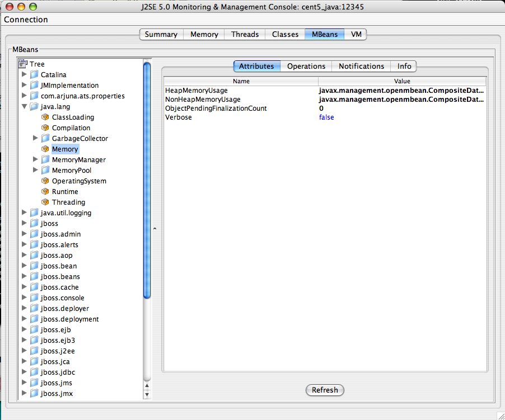The width and height of the screenshot is (505, 420).
Task: Click the JMImplementation folder icon
Action: pos(34,85)
